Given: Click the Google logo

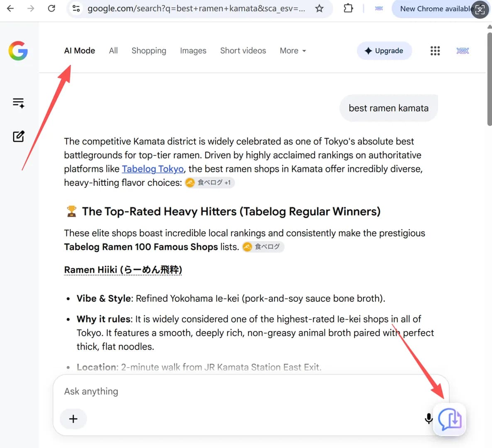Looking at the screenshot, I should [x=18, y=51].
